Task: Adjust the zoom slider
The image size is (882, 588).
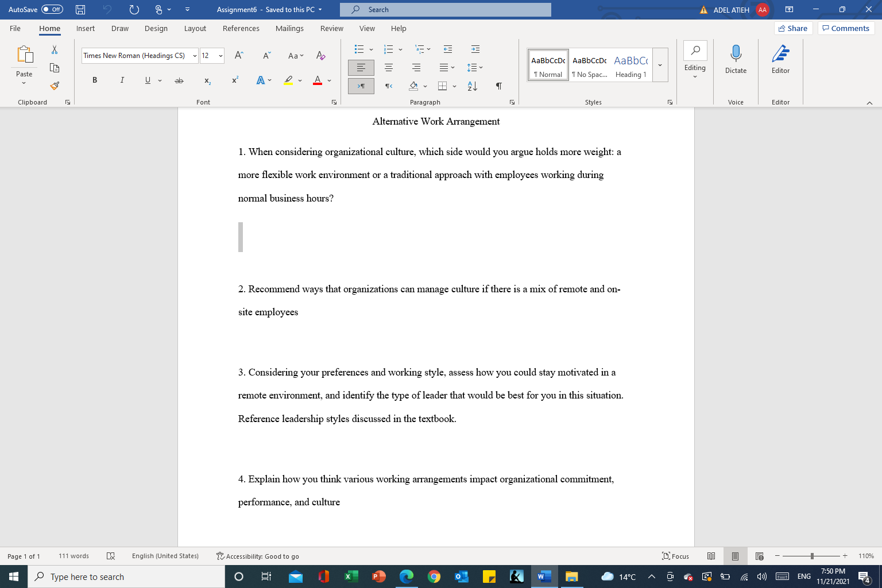Action: (x=811, y=556)
